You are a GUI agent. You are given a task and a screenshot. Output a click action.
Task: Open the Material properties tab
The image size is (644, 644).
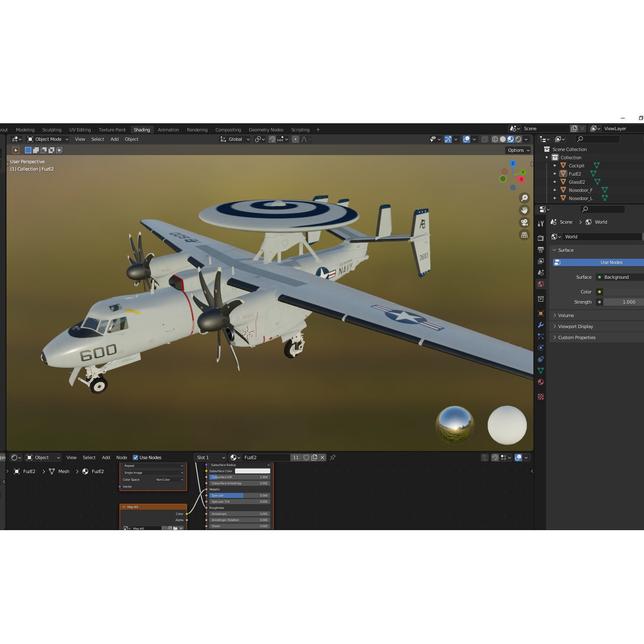(x=541, y=382)
